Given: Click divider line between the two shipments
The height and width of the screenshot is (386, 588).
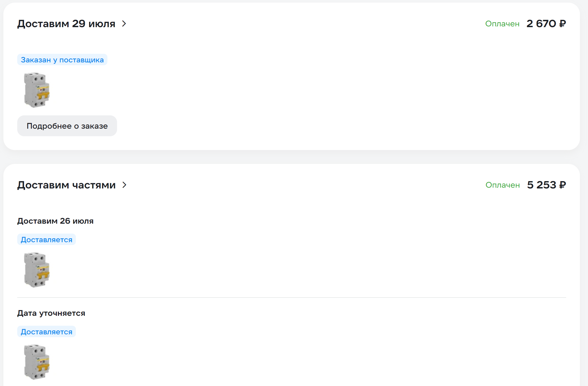Looking at the screenshot, I should (x=292, y=298).
